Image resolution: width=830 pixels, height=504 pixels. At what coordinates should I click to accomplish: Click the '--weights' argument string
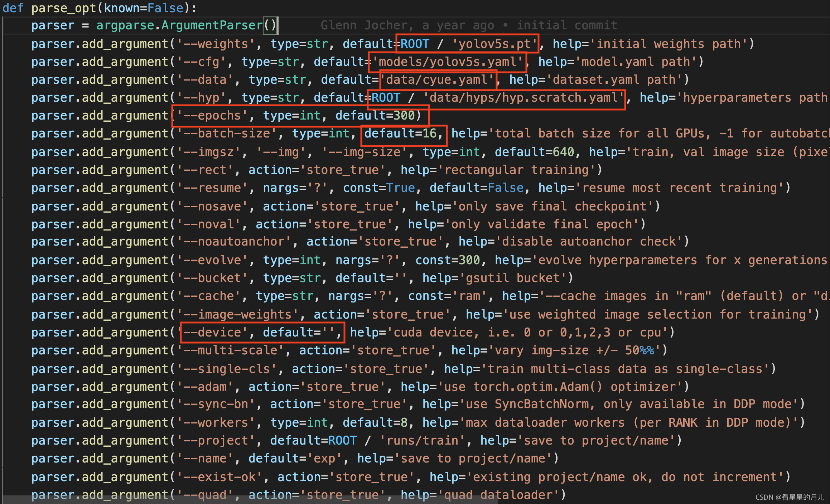point(216,44)
